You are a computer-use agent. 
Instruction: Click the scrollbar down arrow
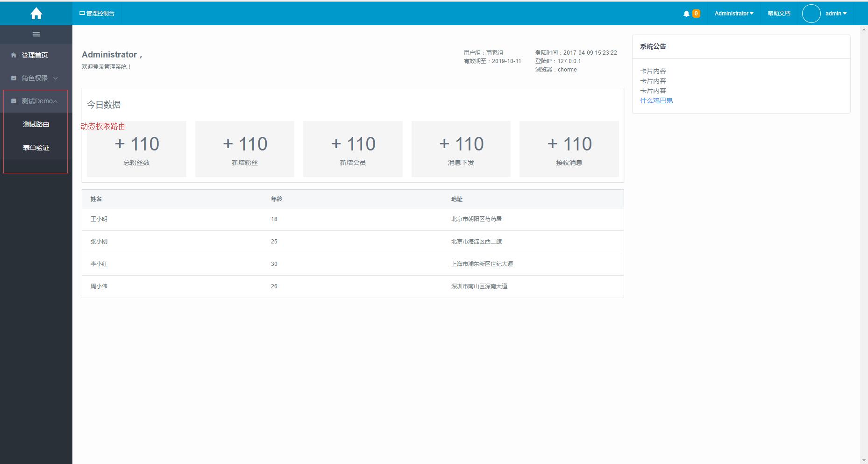[x=864, y=460]
